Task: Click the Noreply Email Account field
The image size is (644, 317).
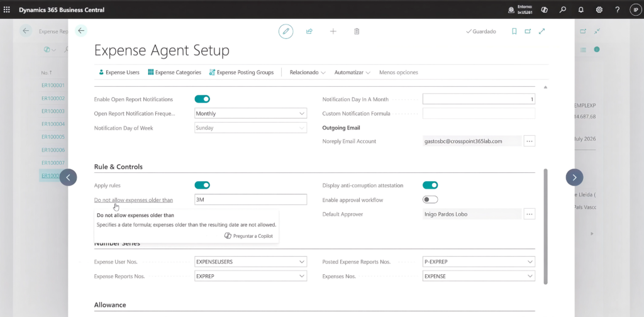Action: pyautogui.click(x=472, y=142)
